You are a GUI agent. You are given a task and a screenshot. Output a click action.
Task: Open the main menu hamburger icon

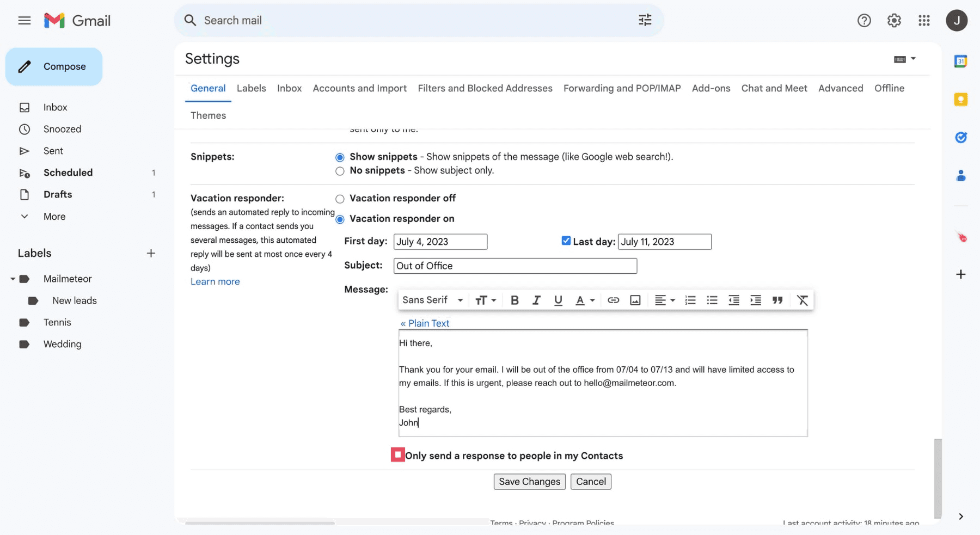click(24, 21)
